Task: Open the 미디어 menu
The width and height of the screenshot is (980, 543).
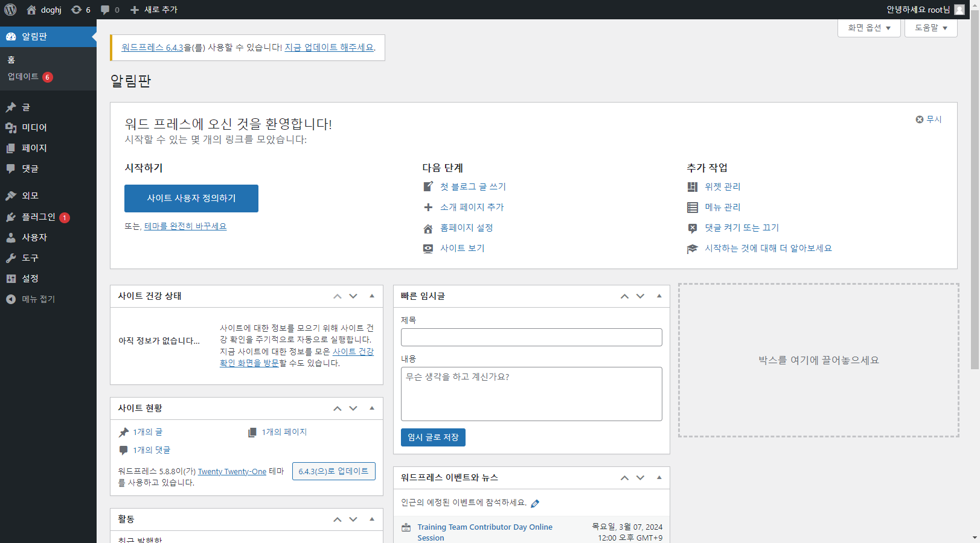Action: tap(48, 128)
